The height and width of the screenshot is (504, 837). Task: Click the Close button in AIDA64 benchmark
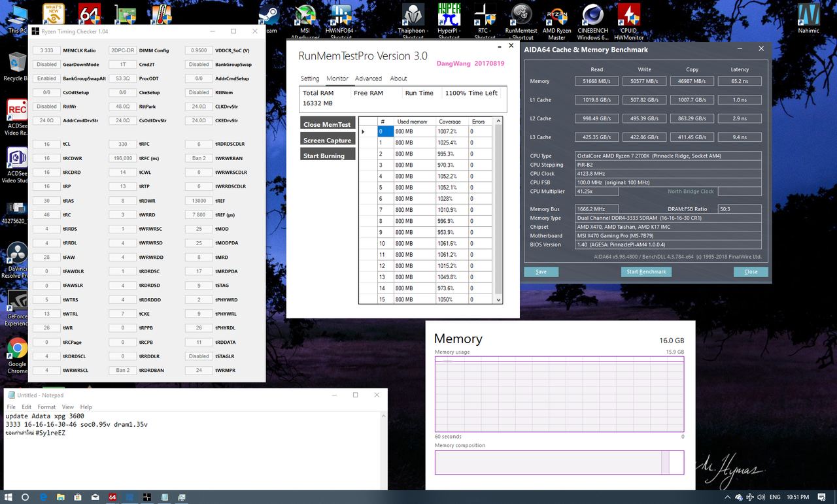pyautogui.click(x=751, y=271)
